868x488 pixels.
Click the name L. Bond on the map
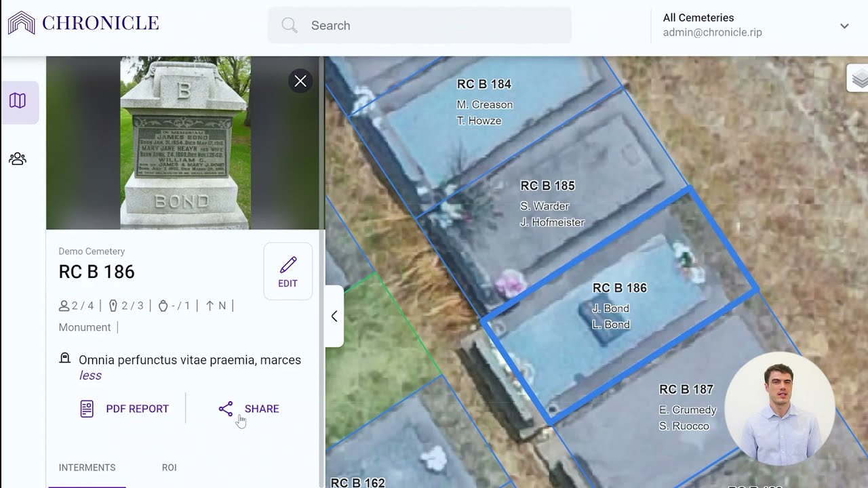pos(611,325)
